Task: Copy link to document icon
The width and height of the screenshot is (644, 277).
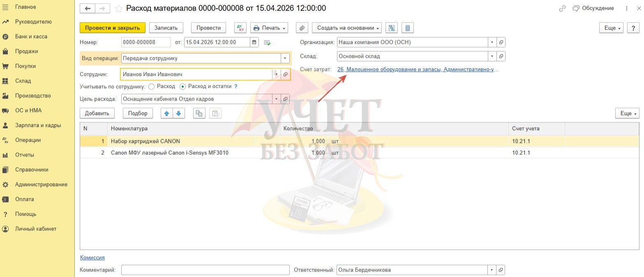Action: pyautogui.click(x=562, y=9)
